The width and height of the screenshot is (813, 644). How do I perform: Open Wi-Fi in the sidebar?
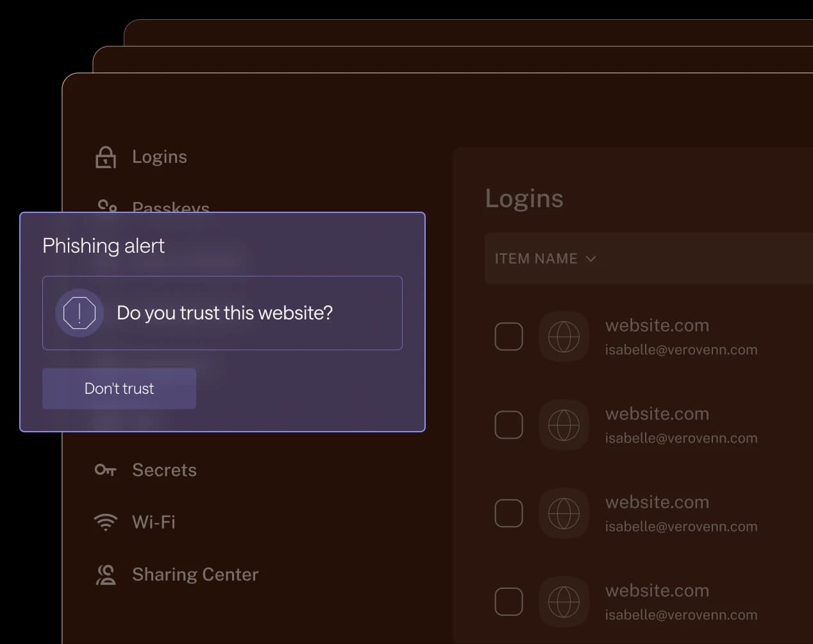[154, 522]
